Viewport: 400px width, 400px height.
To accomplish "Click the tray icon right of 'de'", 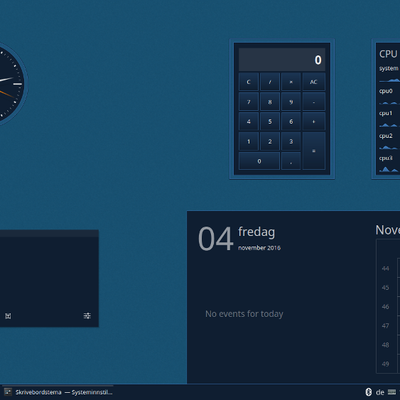I will [393, 392].
